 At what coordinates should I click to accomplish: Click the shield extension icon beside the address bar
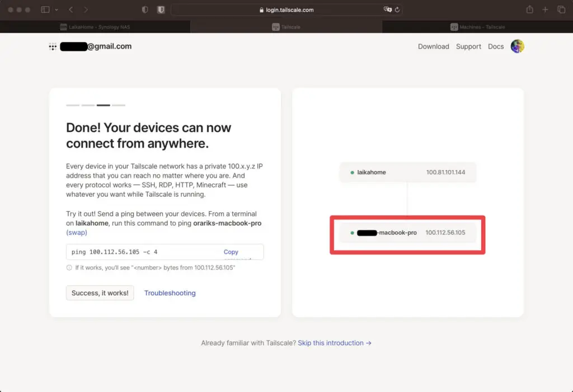[x=161, y=10]
